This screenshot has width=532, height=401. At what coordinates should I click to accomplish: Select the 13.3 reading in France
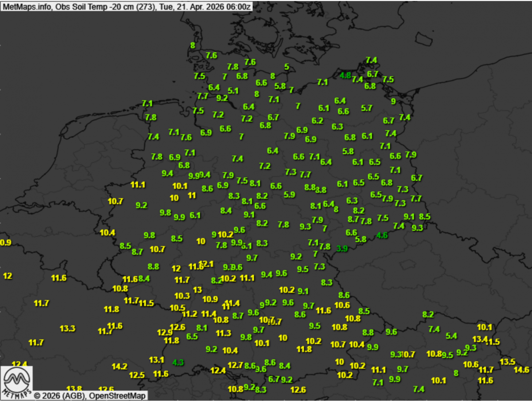tap(67, 328)
